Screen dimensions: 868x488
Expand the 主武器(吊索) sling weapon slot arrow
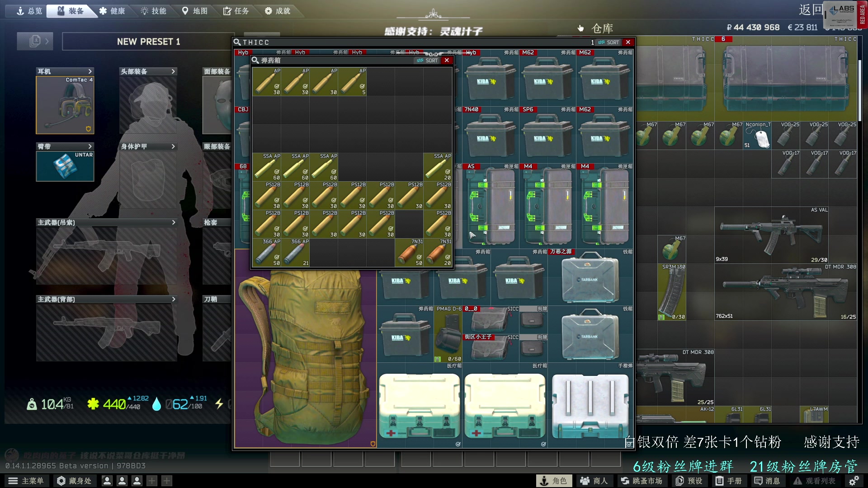173,222
